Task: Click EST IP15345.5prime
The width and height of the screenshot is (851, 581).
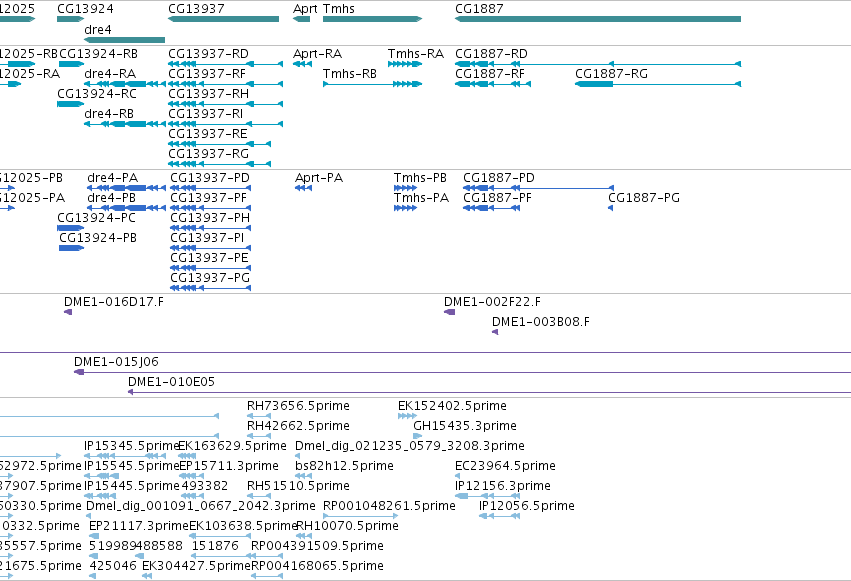Action: 131,446
